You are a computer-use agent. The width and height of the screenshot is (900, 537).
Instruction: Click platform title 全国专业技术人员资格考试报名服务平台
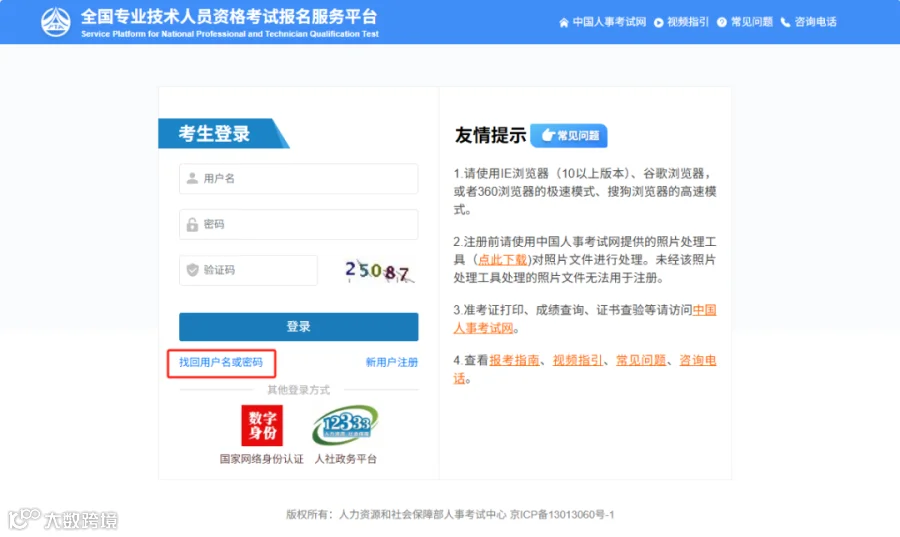(230, 16)
